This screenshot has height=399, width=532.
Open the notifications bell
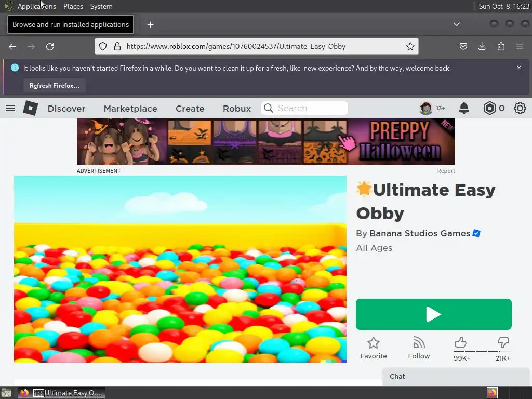(464, 108)
